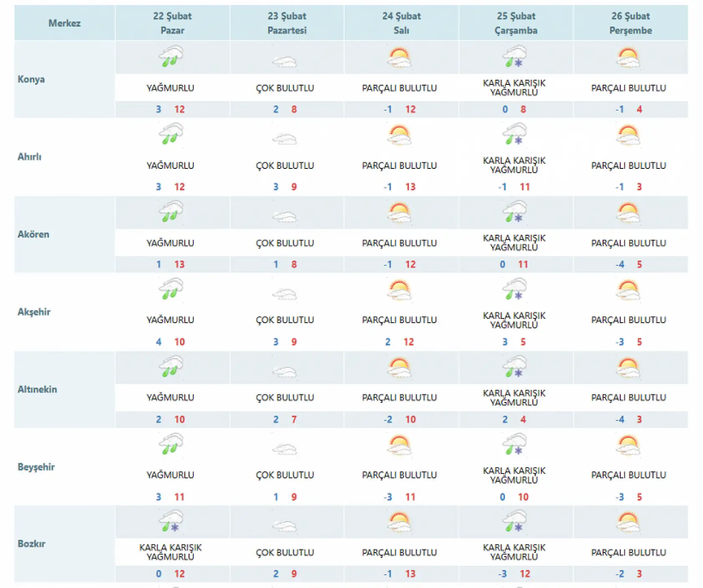Image resolution: width=703 pixels, height=588 pixels.
Task: Click Ahırlı's YAĞMURLU forecast text for Pazar
Action: [x=170, y=165]
